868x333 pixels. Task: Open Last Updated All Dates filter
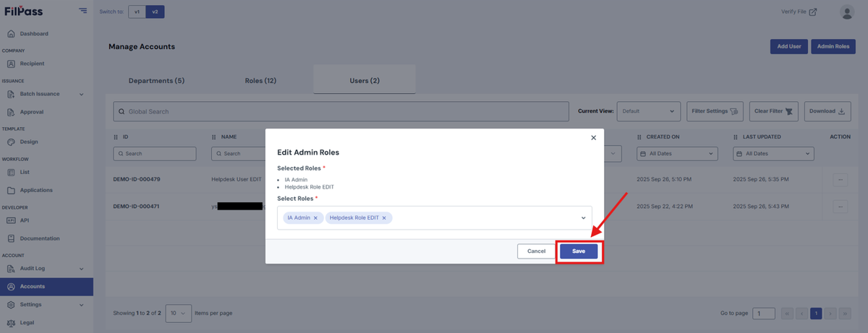(x=774, y=154)
